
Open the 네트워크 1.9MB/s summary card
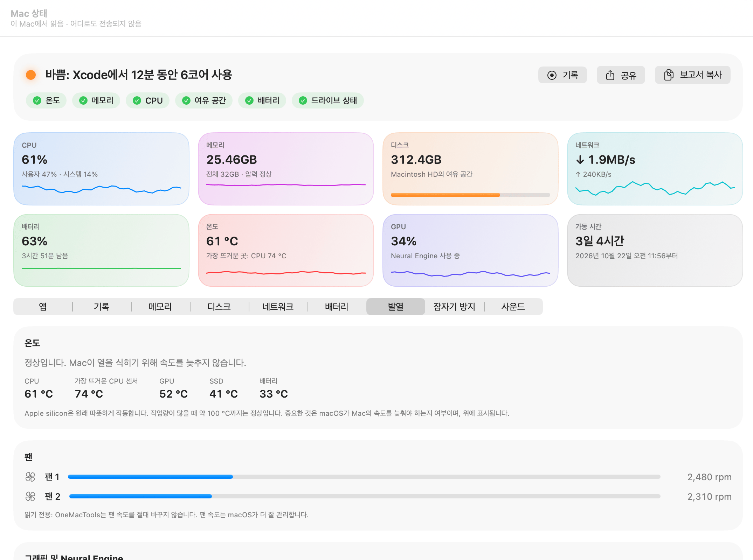(x=655, y=169)
